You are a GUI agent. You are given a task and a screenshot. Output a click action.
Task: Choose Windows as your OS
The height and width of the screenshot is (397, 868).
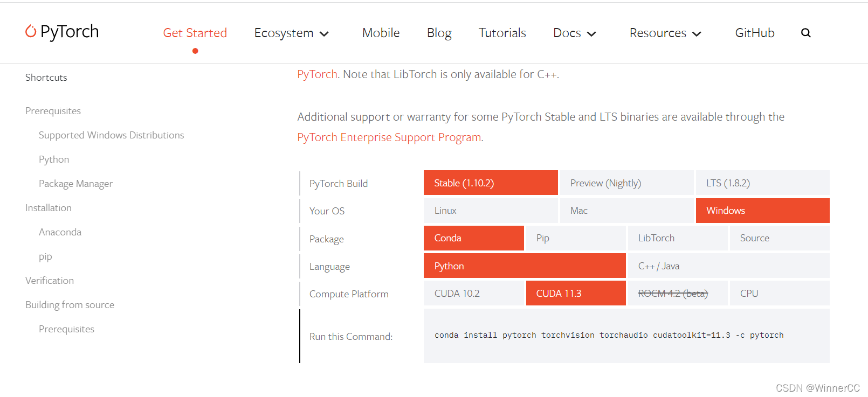763,211
